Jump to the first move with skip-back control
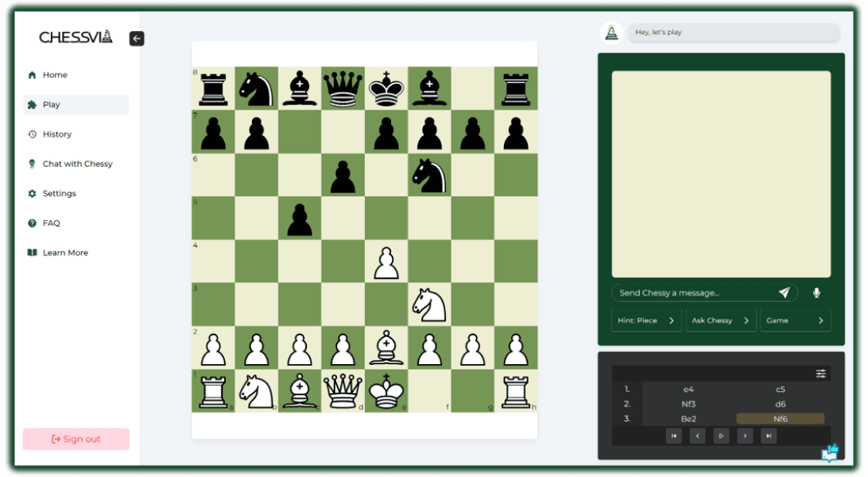 coord(674,436)
